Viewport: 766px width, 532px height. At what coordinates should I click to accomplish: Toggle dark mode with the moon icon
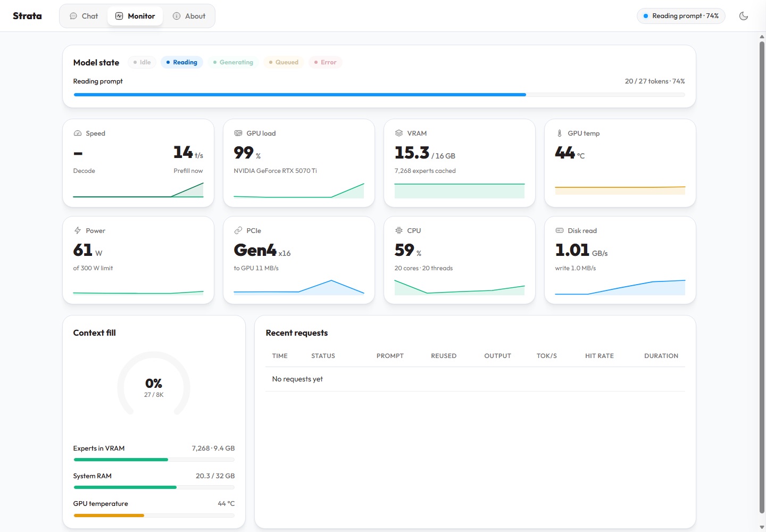744,16
